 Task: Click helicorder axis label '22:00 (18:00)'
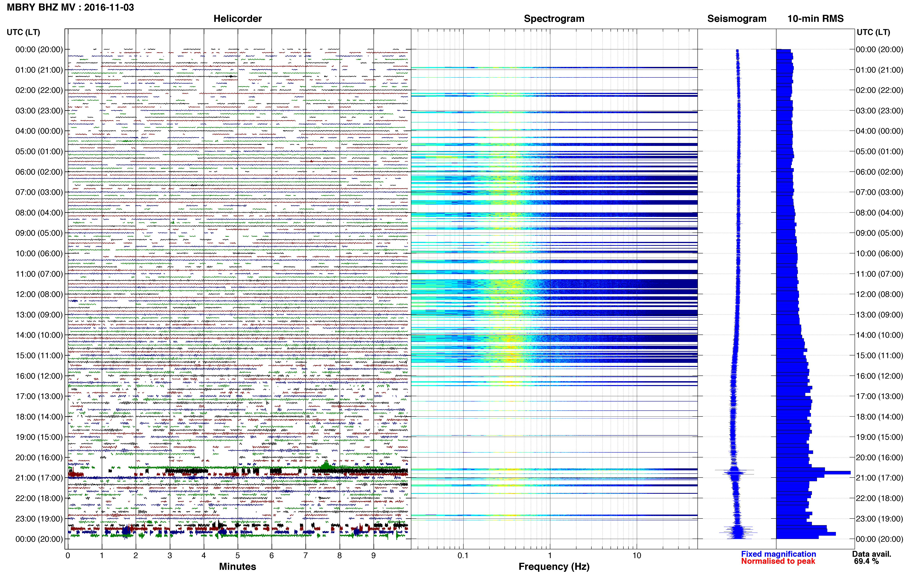pos(39,498)
